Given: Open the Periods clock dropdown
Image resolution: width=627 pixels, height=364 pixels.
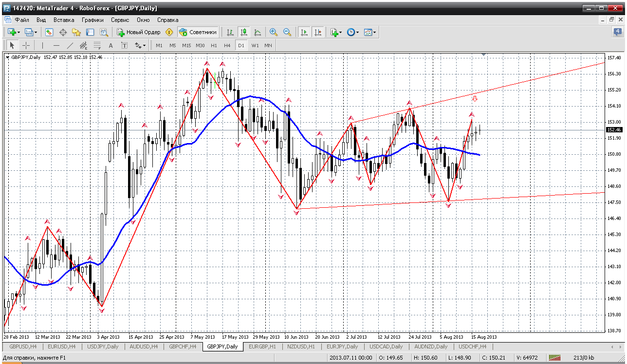Looking at the screenshot, I should pos(353,32).
